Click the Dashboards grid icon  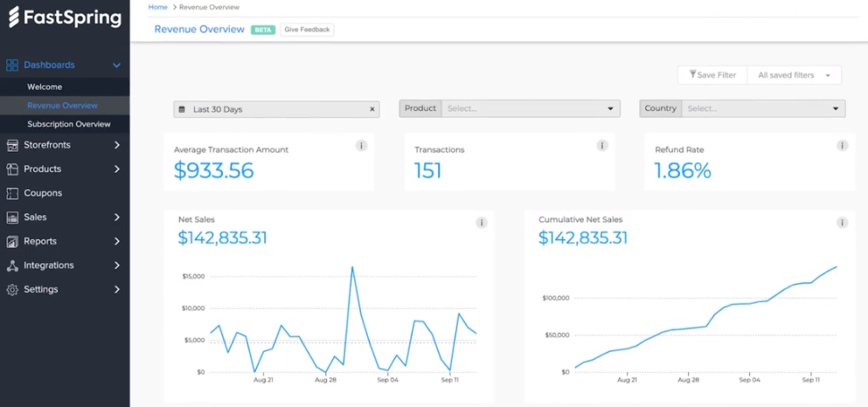pyautogui.click(x=12, y=65)
